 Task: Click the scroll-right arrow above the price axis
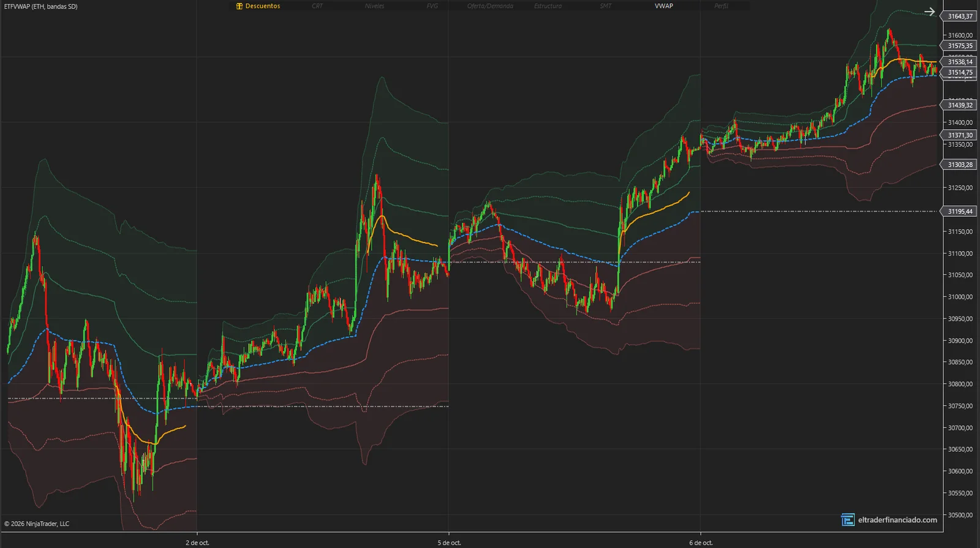[x=930, y=12]
